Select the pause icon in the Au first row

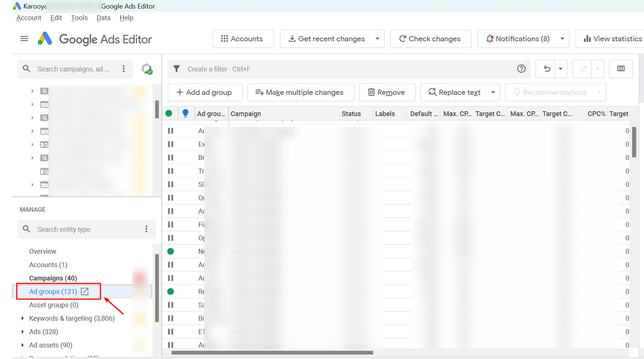point(170,131)
